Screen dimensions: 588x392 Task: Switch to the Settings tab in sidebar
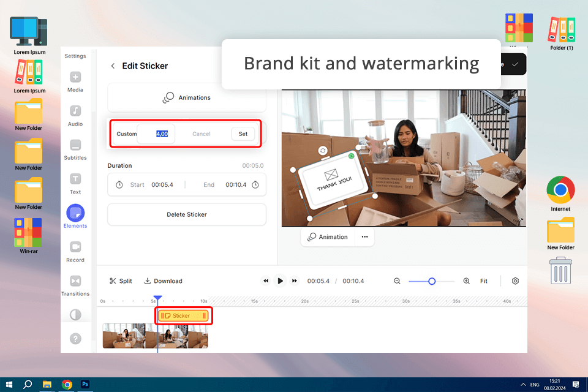click(75, 56)
